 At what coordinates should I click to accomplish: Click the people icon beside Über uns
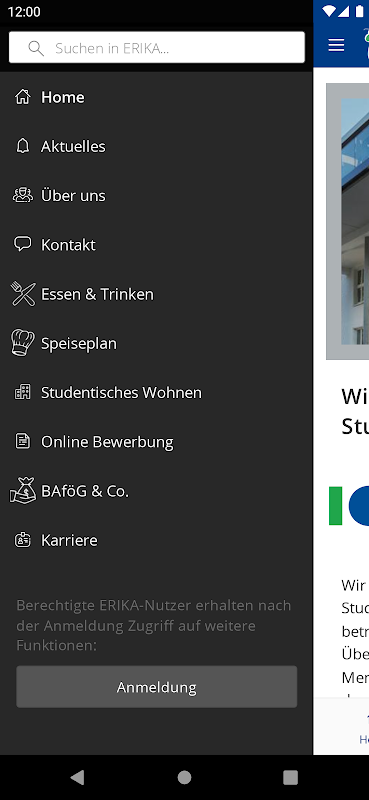22,195
